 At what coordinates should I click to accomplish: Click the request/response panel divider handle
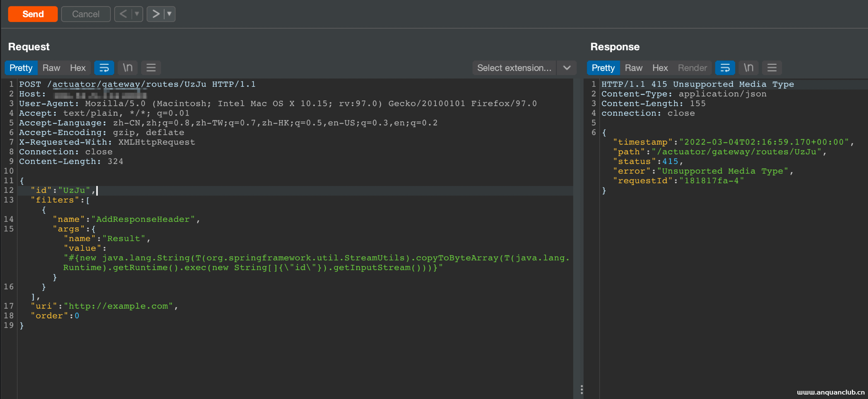pyautogui.click(x=581, y=390)
